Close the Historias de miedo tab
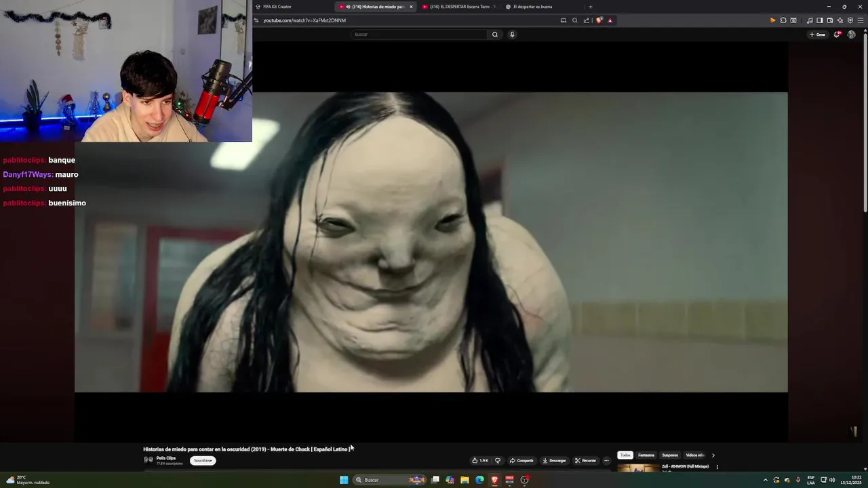This screenshot has height=488, width=868. 411,7
